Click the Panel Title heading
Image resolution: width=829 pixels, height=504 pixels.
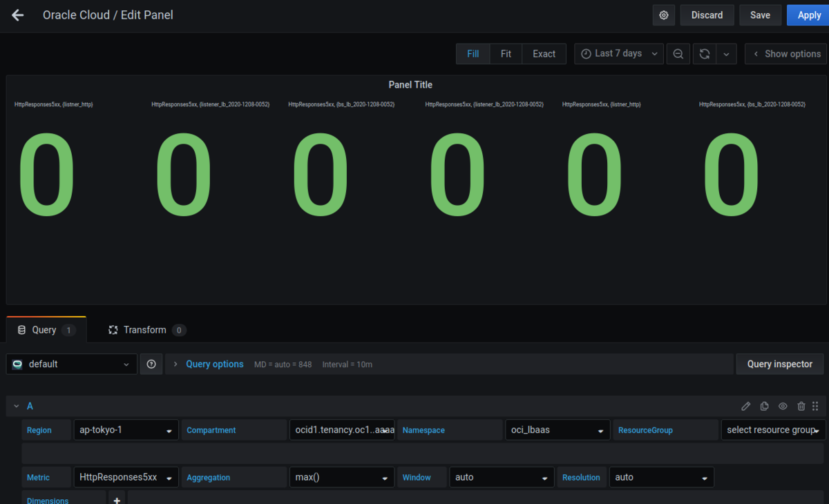(410, 85)
